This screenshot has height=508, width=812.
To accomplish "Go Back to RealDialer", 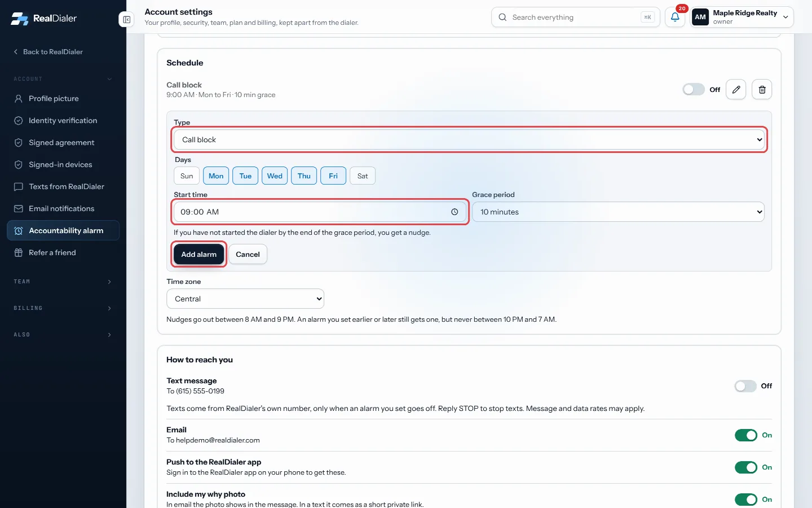I will 48,51.
